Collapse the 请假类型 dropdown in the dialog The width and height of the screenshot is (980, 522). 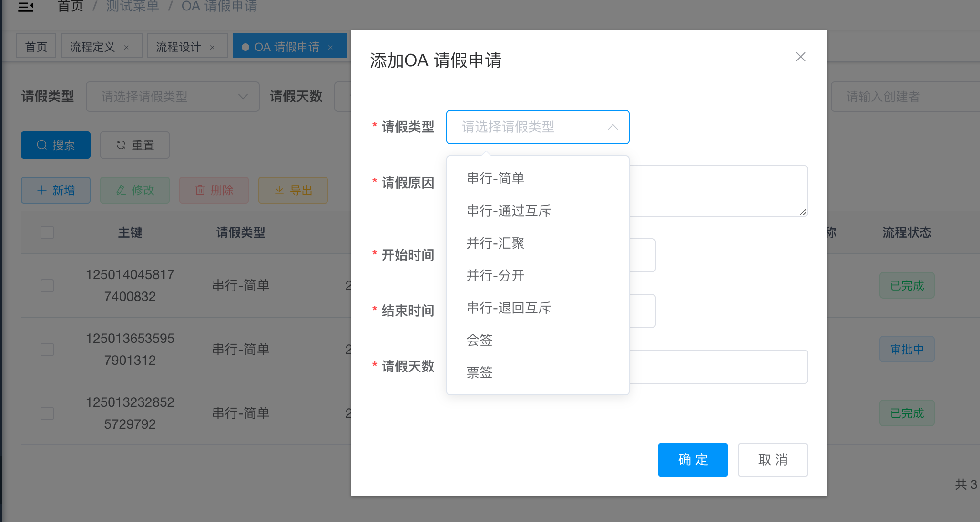coord(612,127)
